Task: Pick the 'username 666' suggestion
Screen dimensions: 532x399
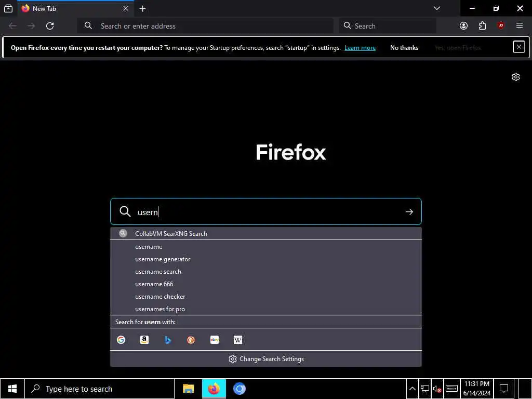Action: tap(266, 284)
